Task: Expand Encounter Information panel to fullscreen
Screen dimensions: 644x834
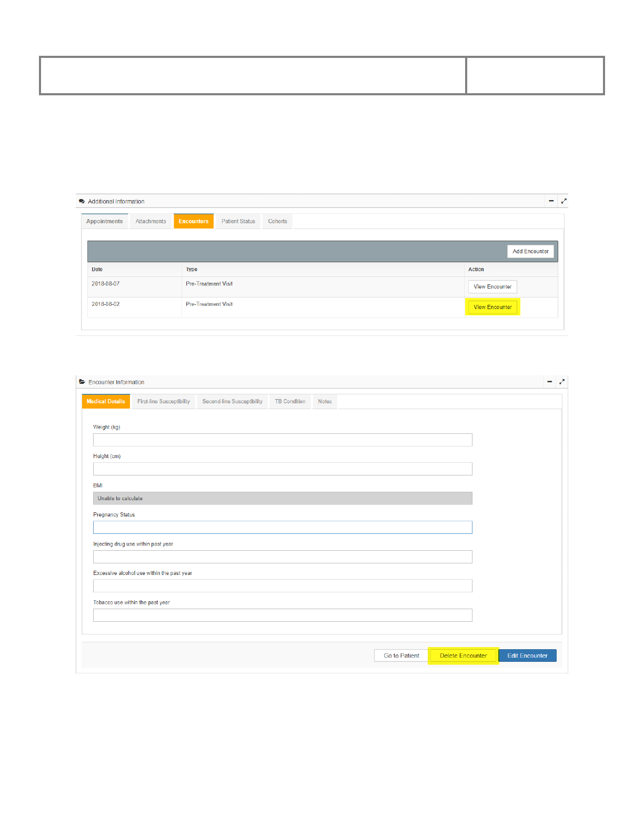Action: point(562,382)
